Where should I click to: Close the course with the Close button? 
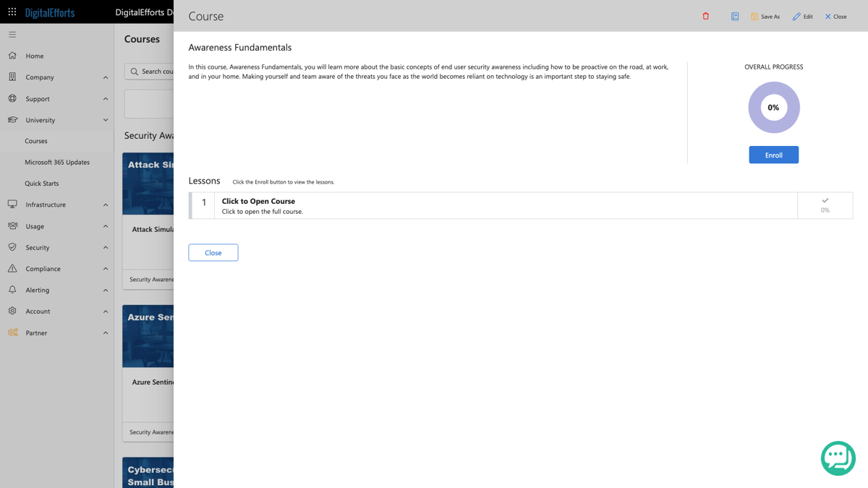tap(213, 252)
